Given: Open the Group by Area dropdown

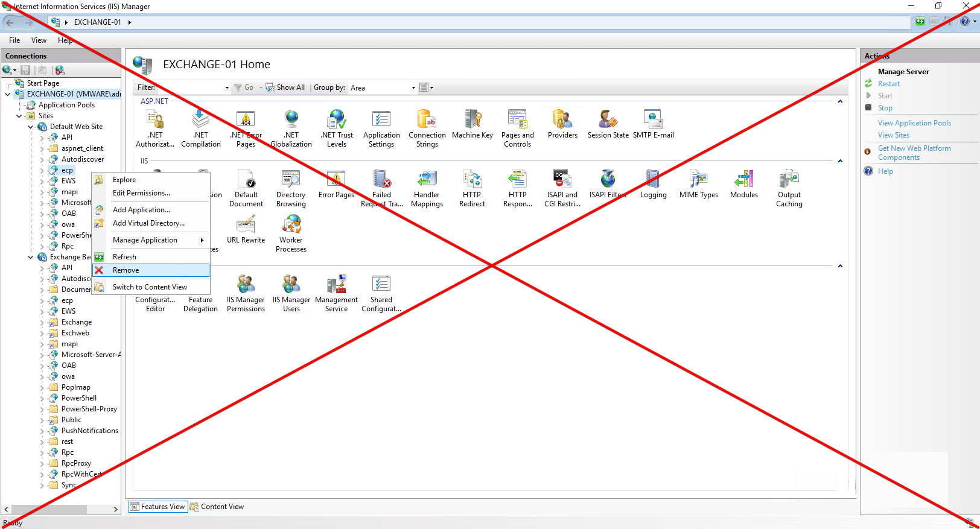Looking at the screenshot, I should point(413,88).
